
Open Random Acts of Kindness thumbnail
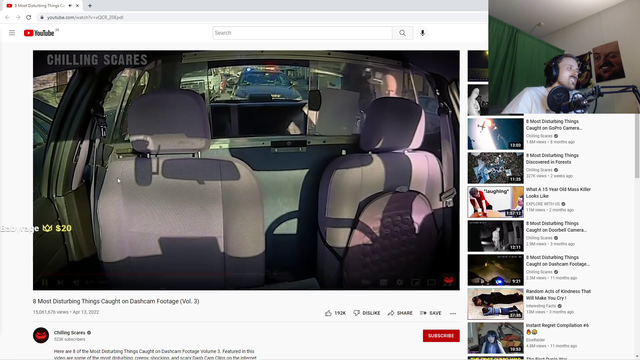coord(496,304)
